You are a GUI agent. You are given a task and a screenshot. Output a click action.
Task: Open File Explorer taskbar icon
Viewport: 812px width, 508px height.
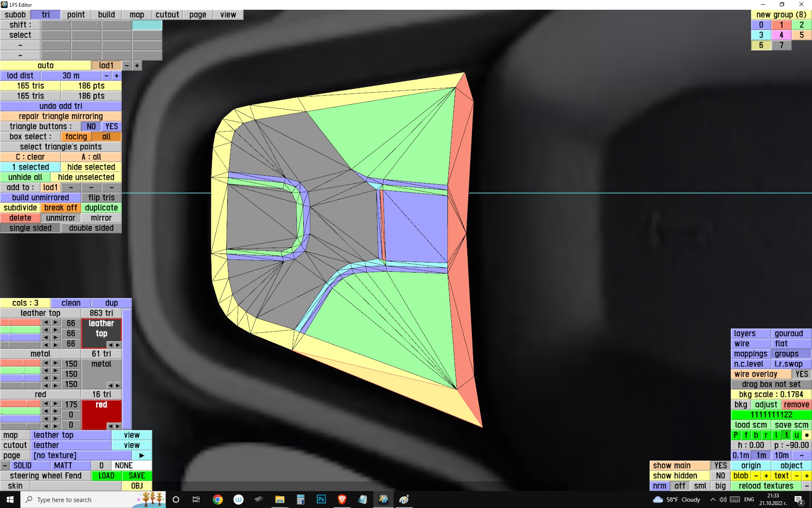point(280,500)
